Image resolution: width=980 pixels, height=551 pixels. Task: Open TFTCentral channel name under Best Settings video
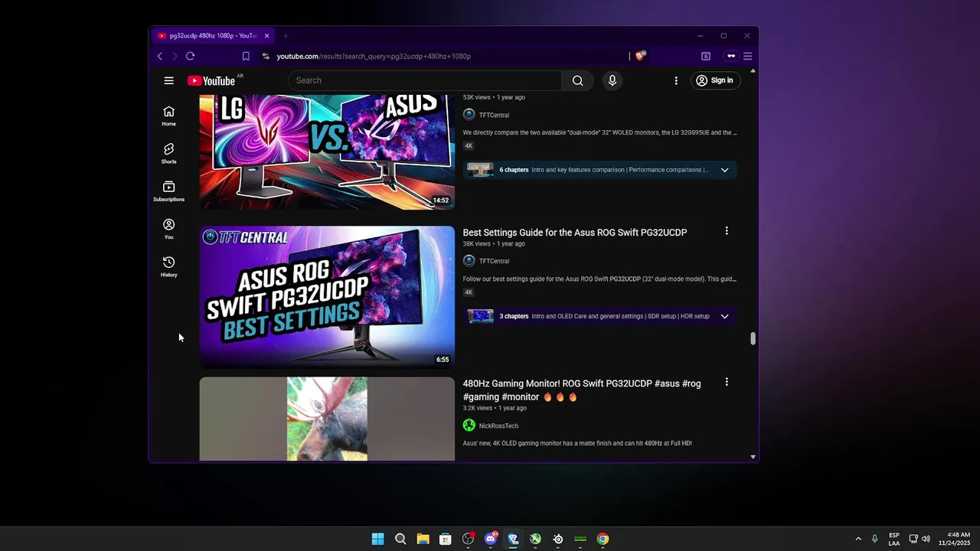(x=494, y=262)
